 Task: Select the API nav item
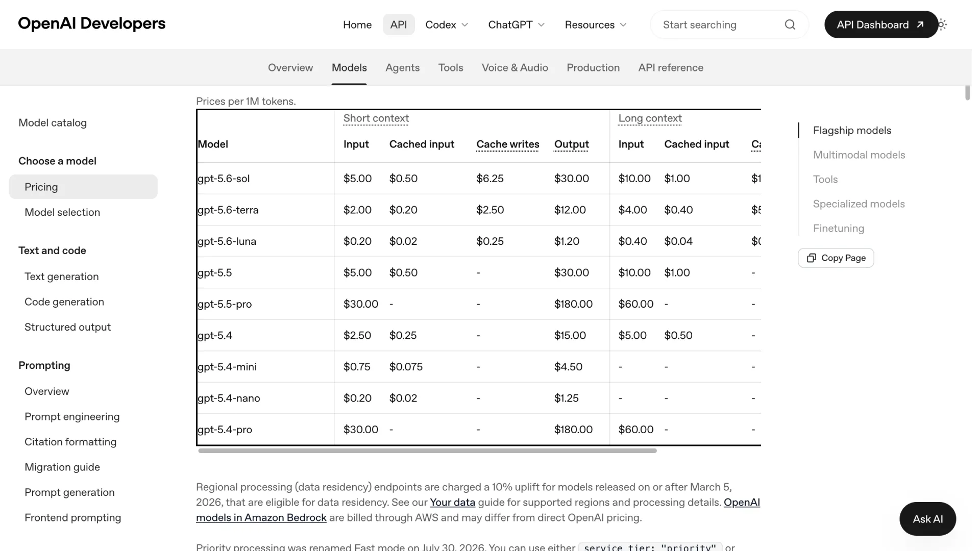pyautogui.click(x=399, y=24)
